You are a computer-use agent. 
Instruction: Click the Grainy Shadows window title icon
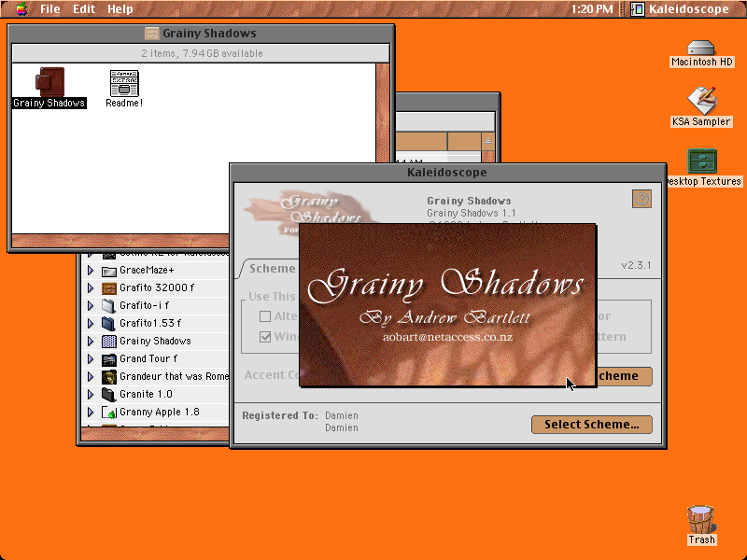(152, 34)
